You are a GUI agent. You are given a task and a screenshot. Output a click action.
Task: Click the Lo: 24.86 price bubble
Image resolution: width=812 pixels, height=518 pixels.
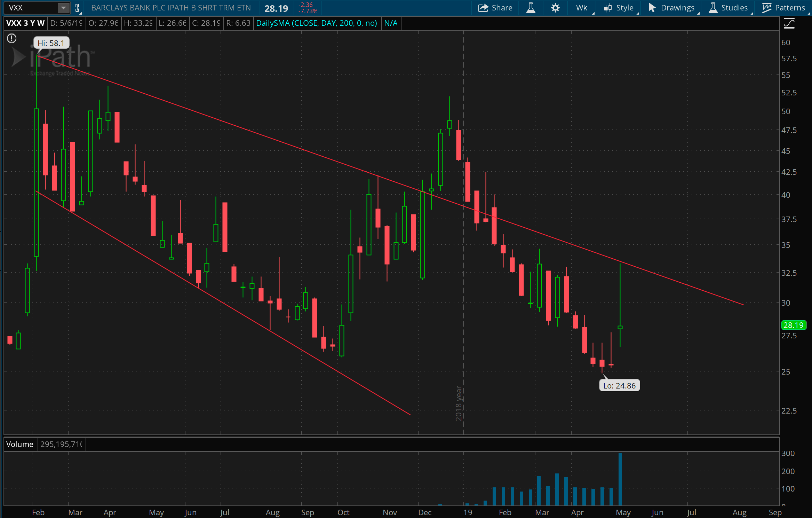coord(619,385)
